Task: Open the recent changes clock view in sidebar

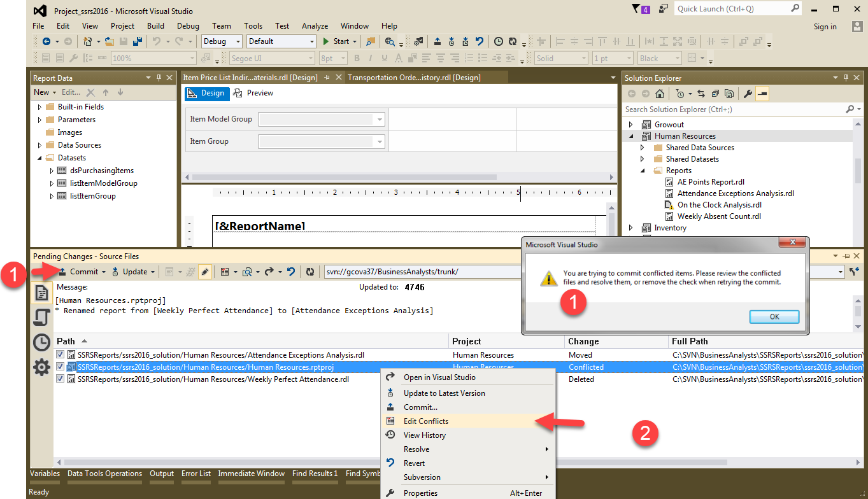Action: (41, 342)
